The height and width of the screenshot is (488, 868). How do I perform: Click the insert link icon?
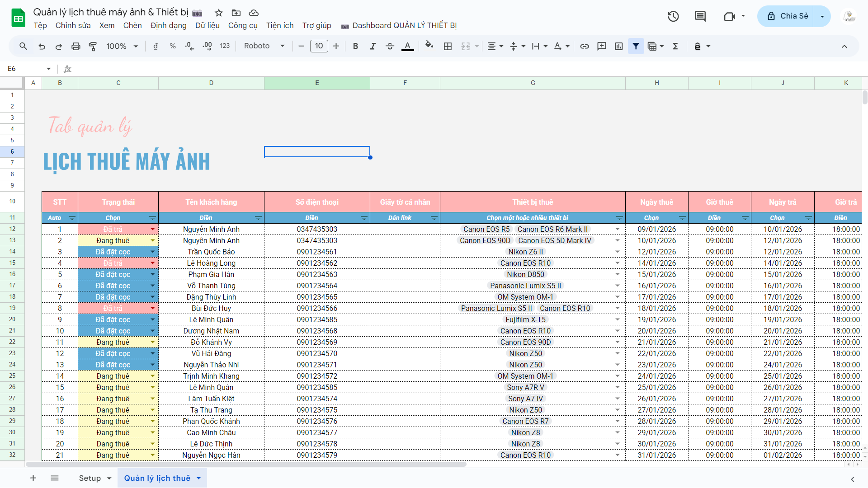585,46
